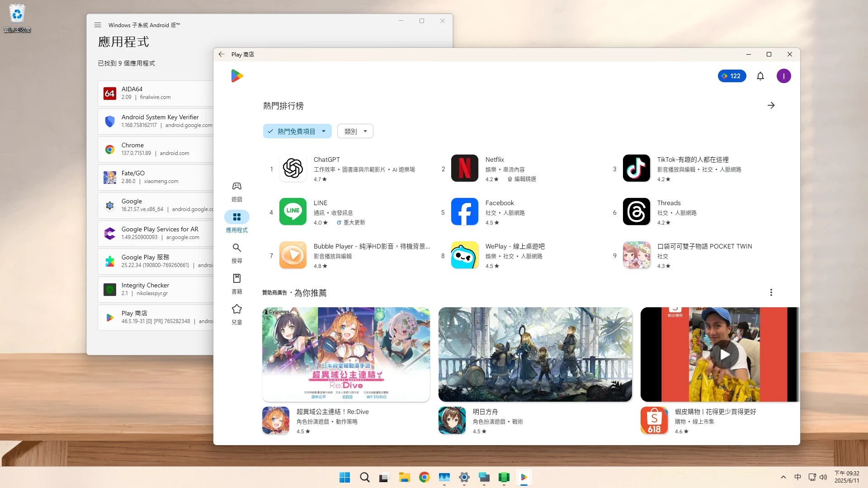Open sponsored ads three-dot menu
This screenshot has height=488, width=868.
pos(771,292)
